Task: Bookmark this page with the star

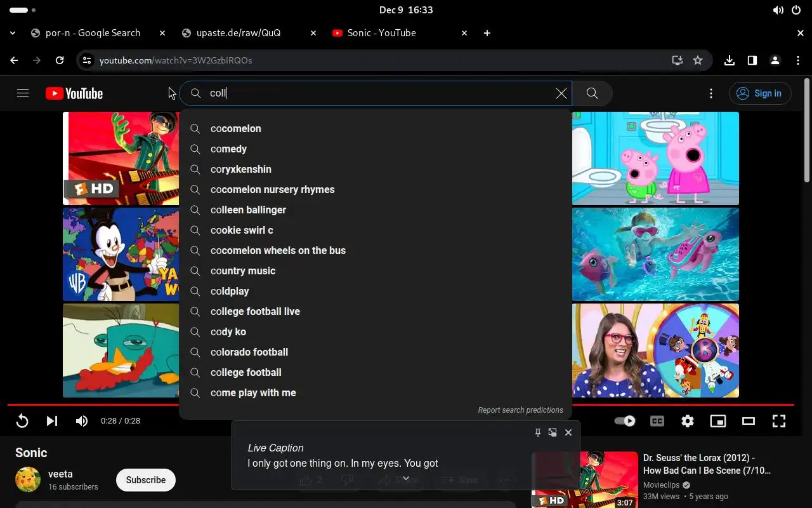Action: click(x=698, y=60)
